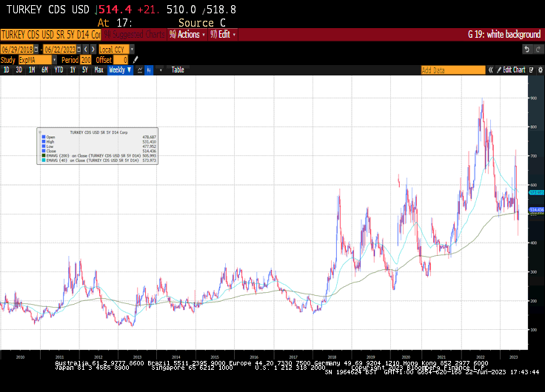545x392 pixels.
Task: Select the 5Y time range button
Action: 84,70
